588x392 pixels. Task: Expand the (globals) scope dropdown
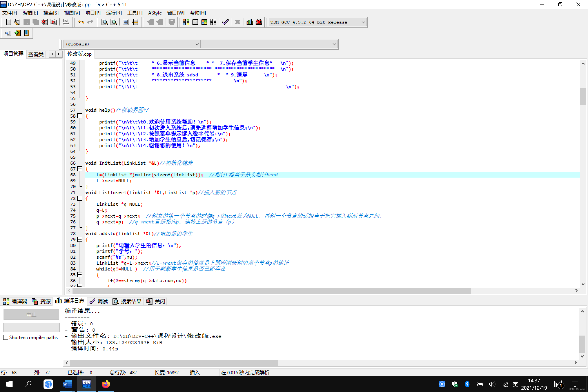pos(197,44)
